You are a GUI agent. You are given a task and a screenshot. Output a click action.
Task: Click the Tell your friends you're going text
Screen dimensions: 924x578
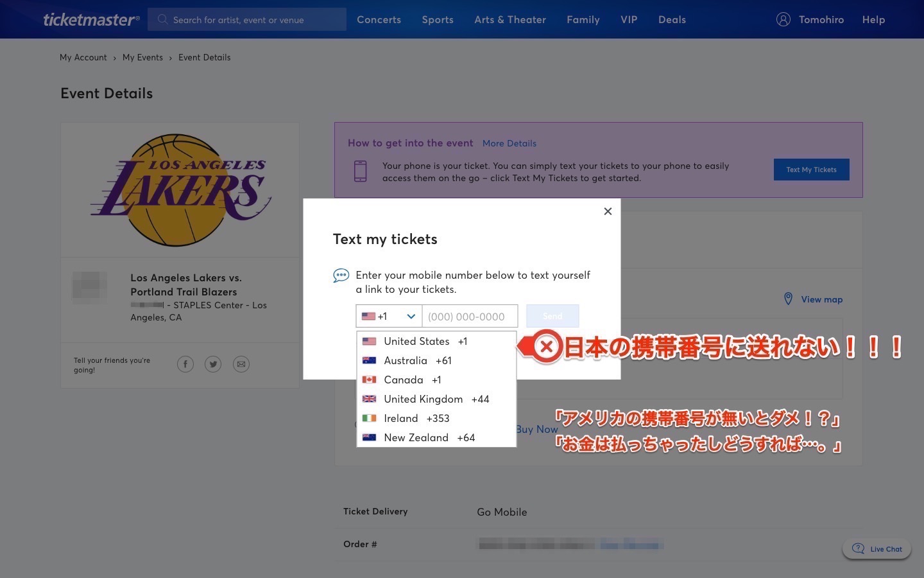pos(112,365)
